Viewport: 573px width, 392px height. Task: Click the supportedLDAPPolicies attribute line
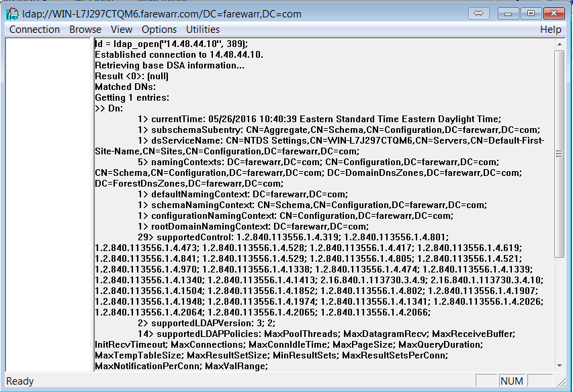(326, 334)
